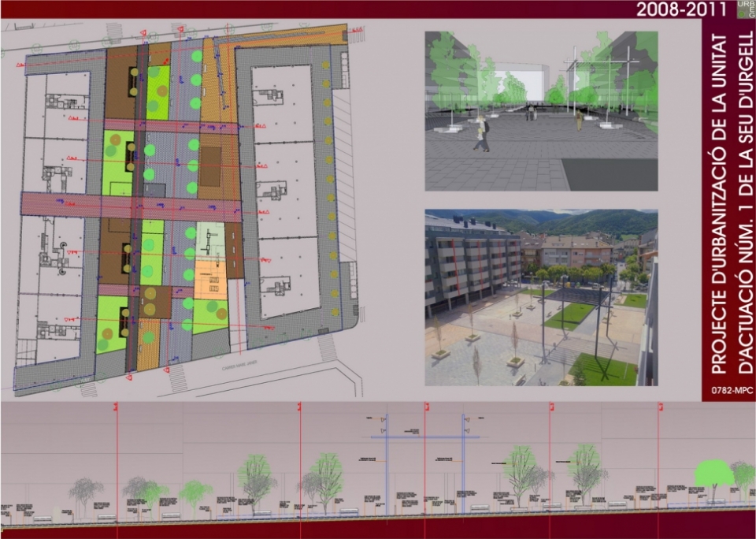
Task: Click the URBEG logo in the top corner
Action: (744, 9)
